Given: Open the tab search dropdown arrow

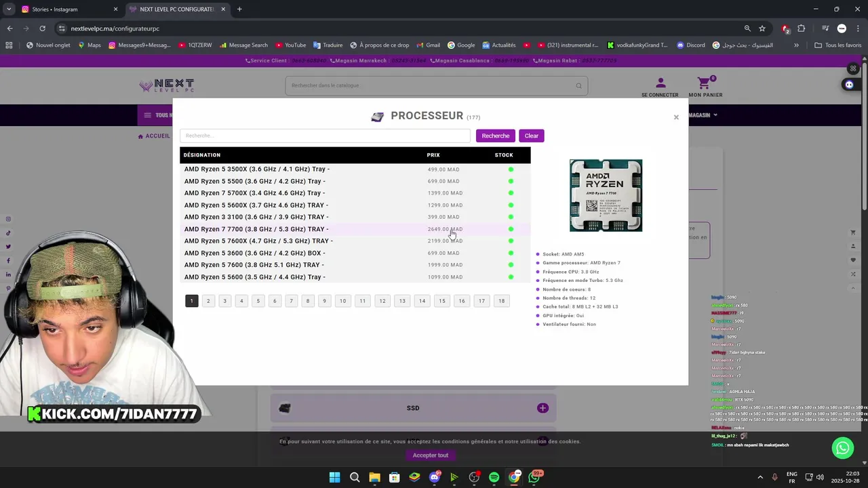Looking at the screenshot, I should point(9,9).
